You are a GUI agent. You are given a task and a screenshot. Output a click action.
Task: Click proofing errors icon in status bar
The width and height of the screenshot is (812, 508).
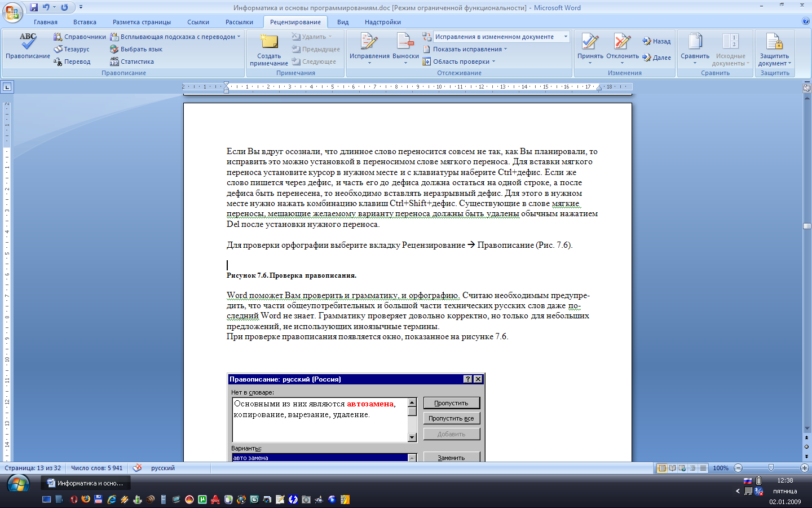[x=137, y=468]
